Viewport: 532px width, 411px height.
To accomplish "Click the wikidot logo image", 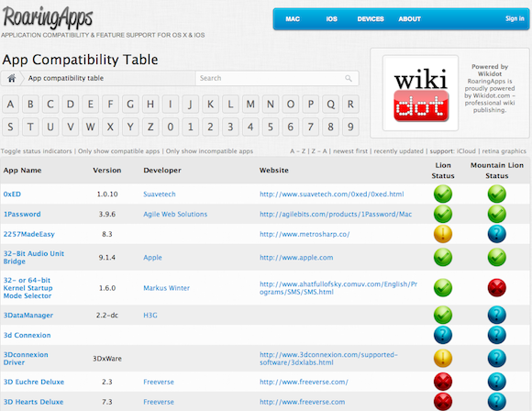I will pyautogui.click(x=420, y=93).
